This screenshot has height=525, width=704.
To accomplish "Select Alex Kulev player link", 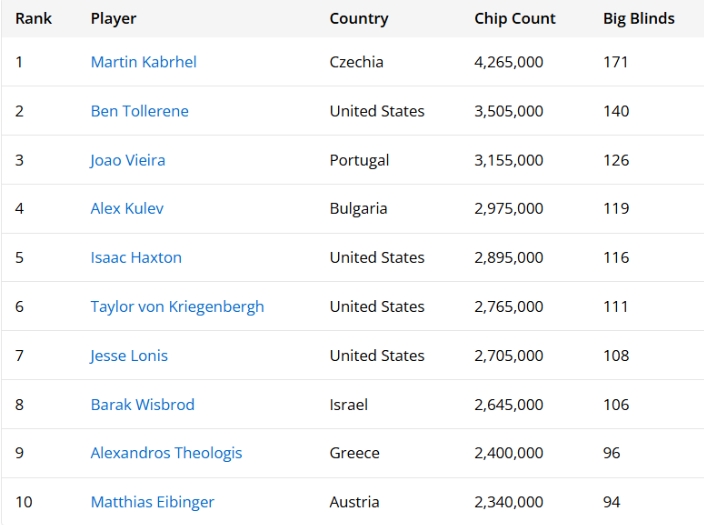I will point(127,209).
